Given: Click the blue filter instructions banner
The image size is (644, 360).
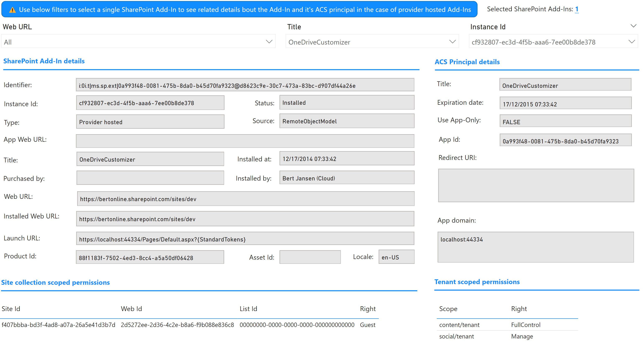Looking at the screenshot, I should pos(239,9).
